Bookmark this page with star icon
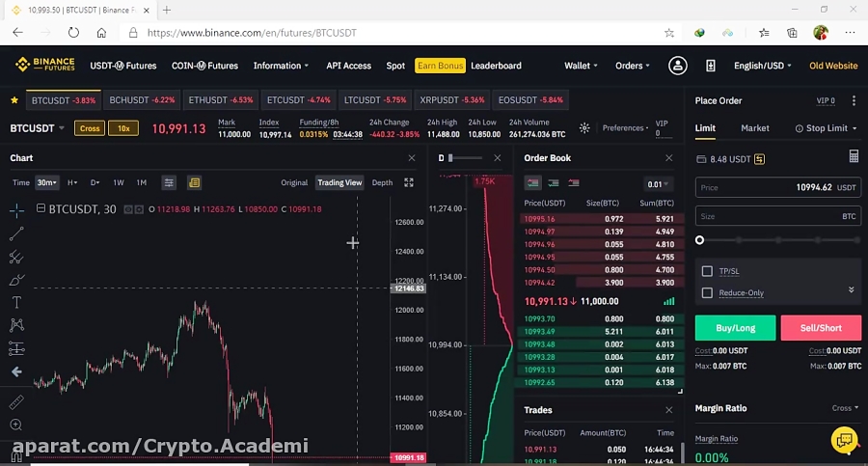The image size is (868, 466). pyautogui.click(x=669, y=33)
